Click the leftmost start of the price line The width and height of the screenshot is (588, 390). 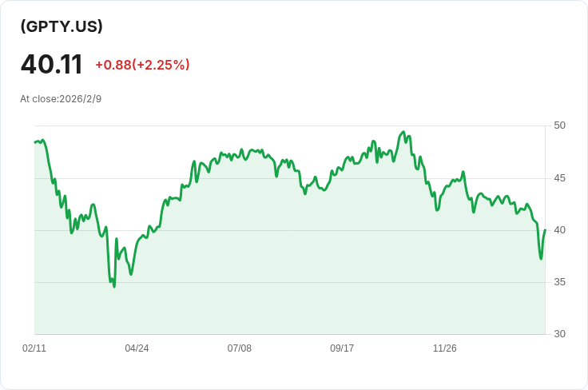pos(35,141)
